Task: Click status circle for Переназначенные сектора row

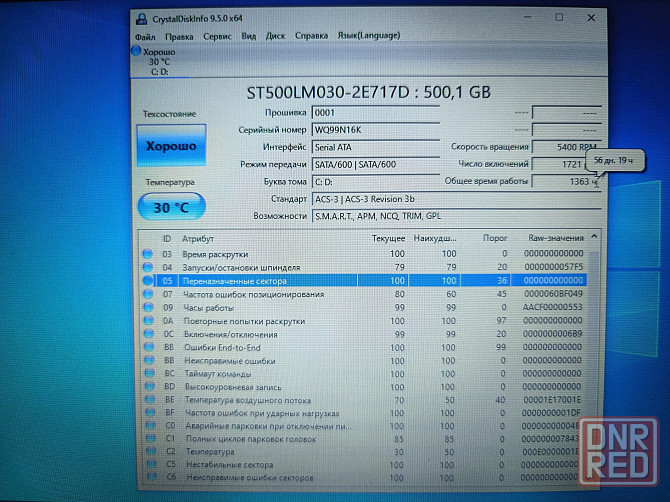Action: [148, 281]
